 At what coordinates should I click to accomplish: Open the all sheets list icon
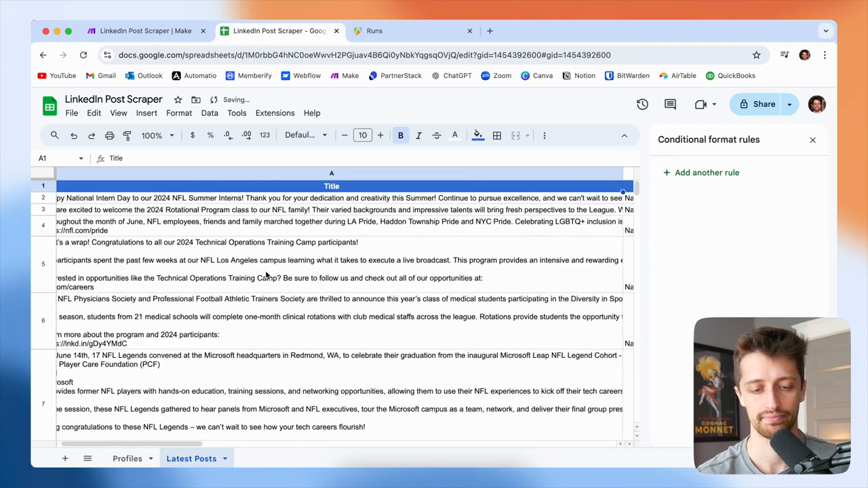tap(87, 459)
